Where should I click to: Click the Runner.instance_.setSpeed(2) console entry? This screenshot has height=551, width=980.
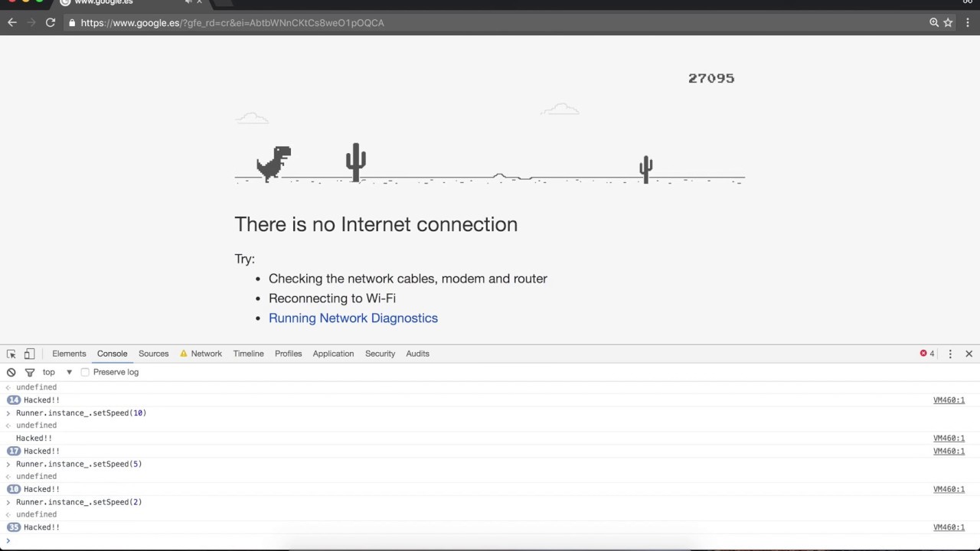(x=79, y=503)
